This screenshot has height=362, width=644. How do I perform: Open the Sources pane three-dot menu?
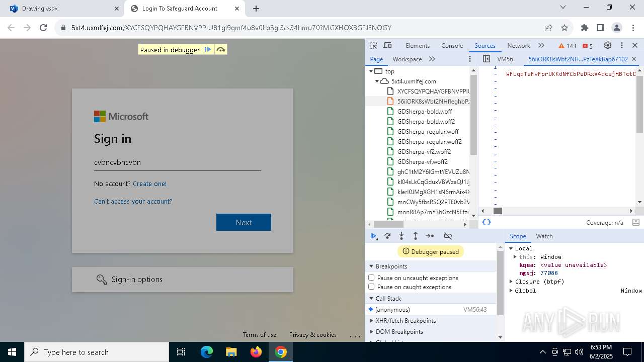click(470, 59)
